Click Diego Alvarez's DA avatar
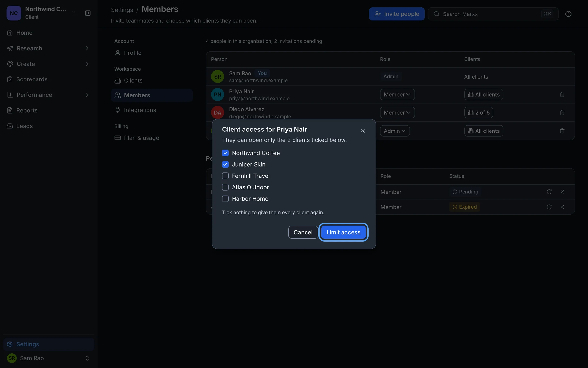This screenshot has height=368, width=588. [218, 112]
